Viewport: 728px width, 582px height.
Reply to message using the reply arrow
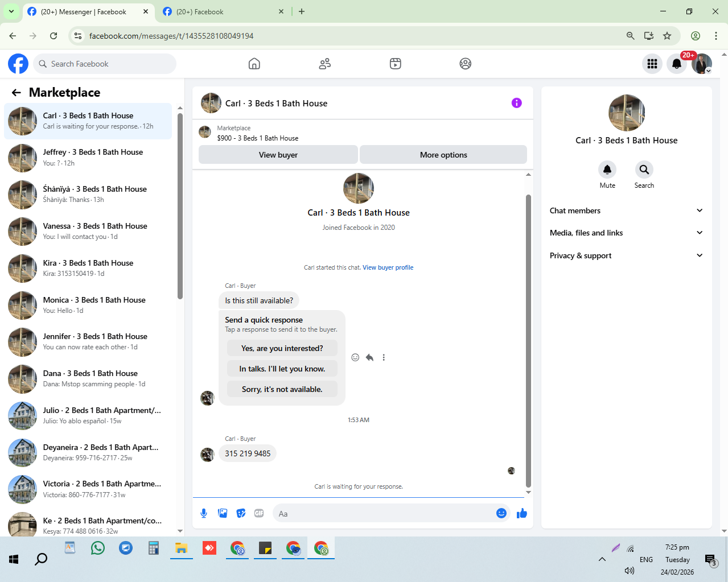coord(369,357)
